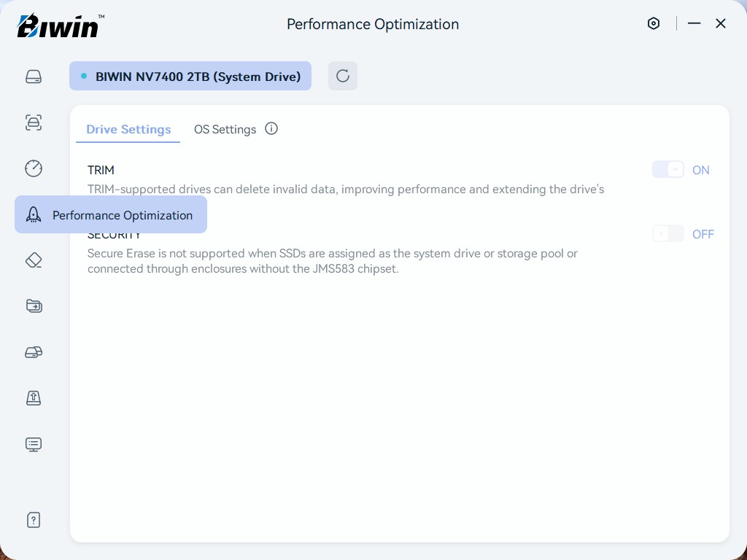This screenshot has height=560, width=747.
Task: Select the rocket Performance Optimization icon
Action: point(34,214)
